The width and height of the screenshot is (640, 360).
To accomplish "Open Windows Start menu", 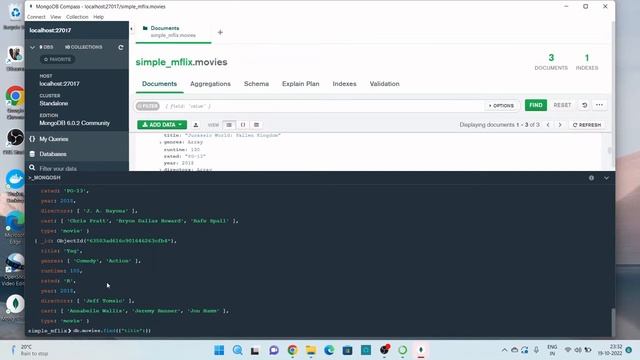I will click(219, 350).
